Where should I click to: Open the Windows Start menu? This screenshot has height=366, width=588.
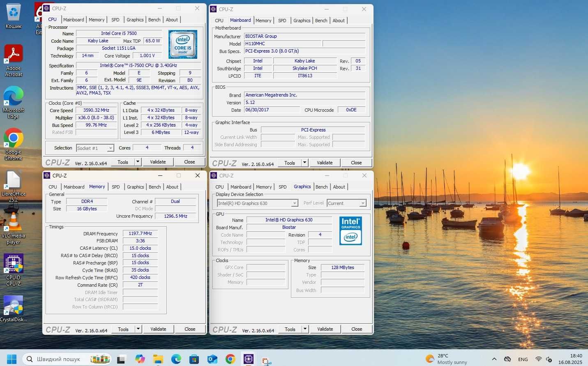(12, 359)
